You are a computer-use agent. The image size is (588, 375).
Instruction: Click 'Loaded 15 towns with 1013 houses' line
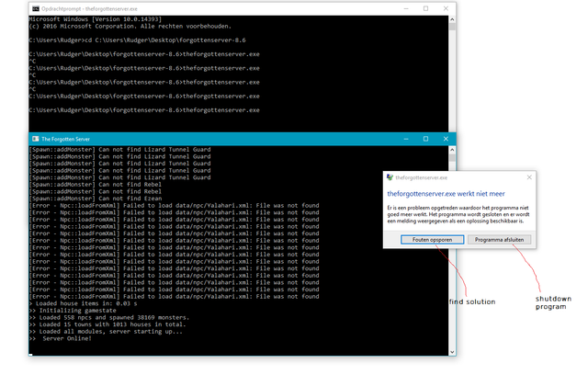click(x=107, y=324)
